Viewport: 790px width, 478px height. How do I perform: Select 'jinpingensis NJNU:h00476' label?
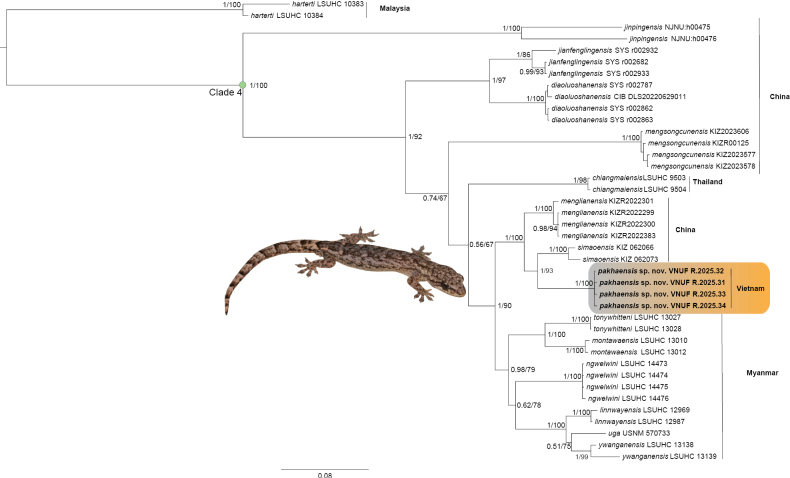click(x=672, y=39)
